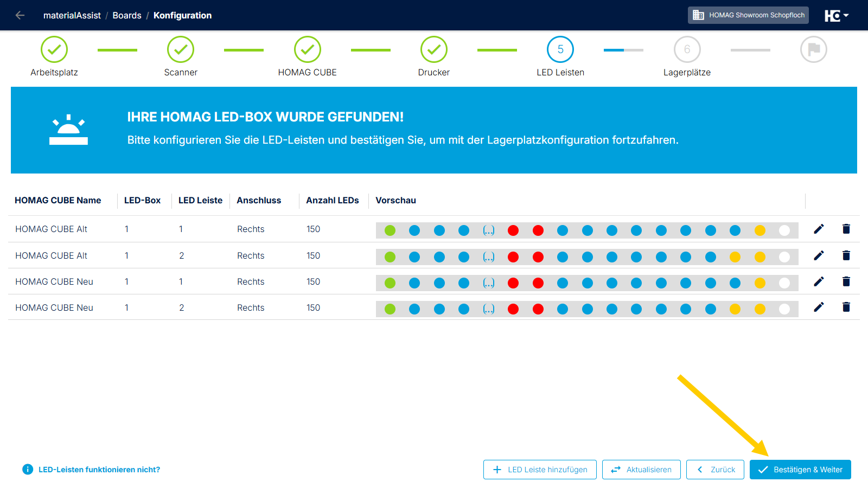Edit HOMAG CUBE Neu LED Leiste 2
The image size is (868, 488).
(819, 307)
